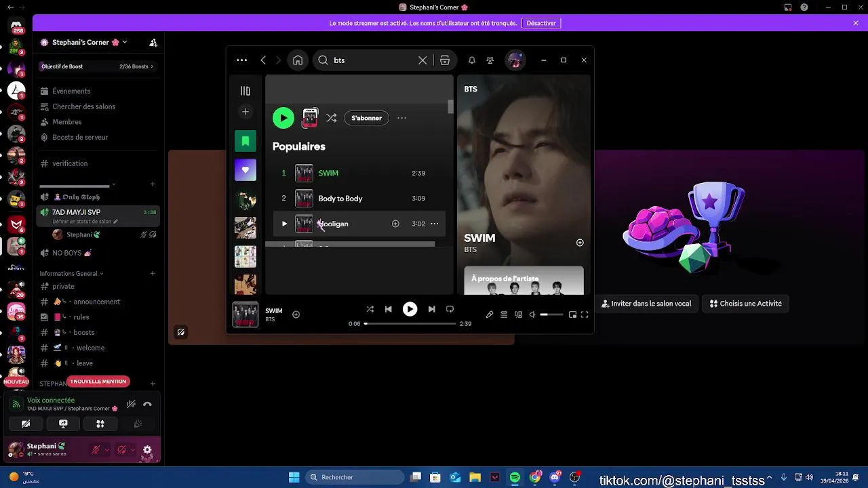Toggle shuffle next to the S'abonner button
This screenshot has height=488, width=868.
click(332, 118)
